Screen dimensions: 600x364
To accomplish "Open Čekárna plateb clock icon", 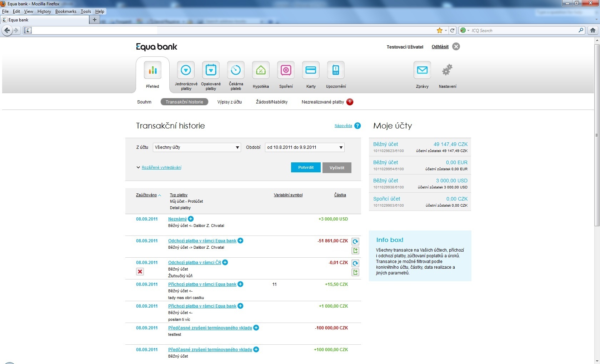I will coord(236,70).
